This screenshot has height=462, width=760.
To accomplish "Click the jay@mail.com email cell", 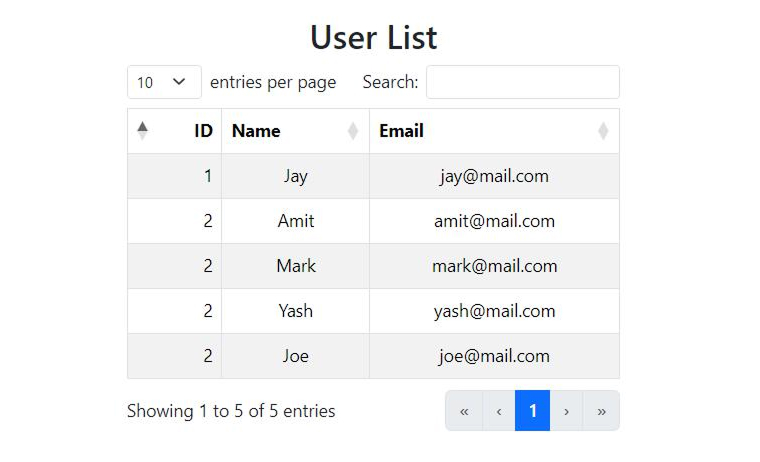I will coord(494,176).
